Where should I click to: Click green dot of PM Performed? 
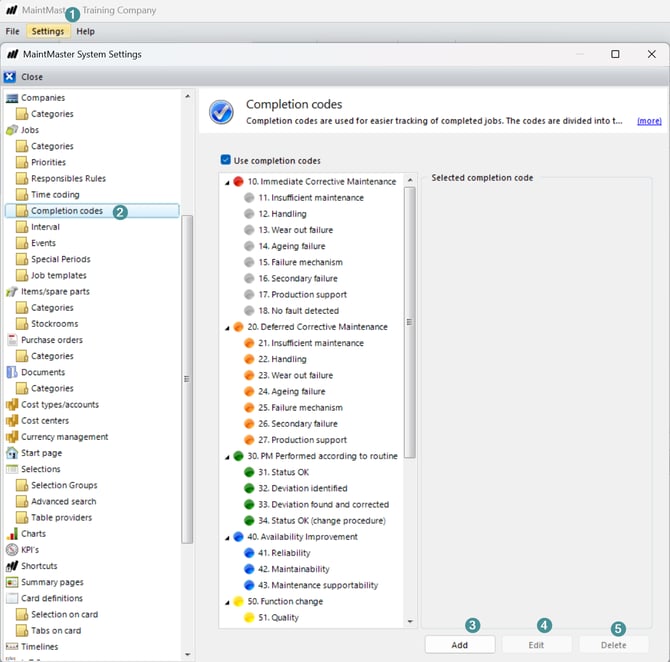[238, 456]
